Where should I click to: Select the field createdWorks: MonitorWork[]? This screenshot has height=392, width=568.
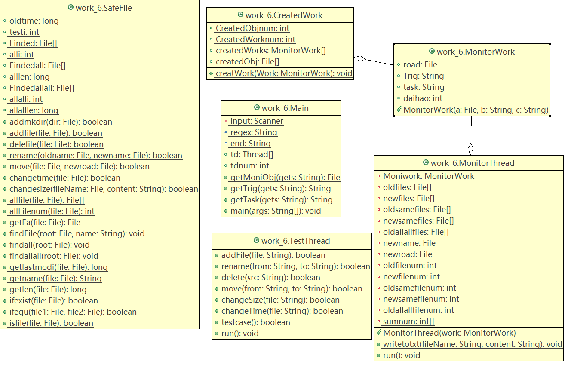pos(270,50)
